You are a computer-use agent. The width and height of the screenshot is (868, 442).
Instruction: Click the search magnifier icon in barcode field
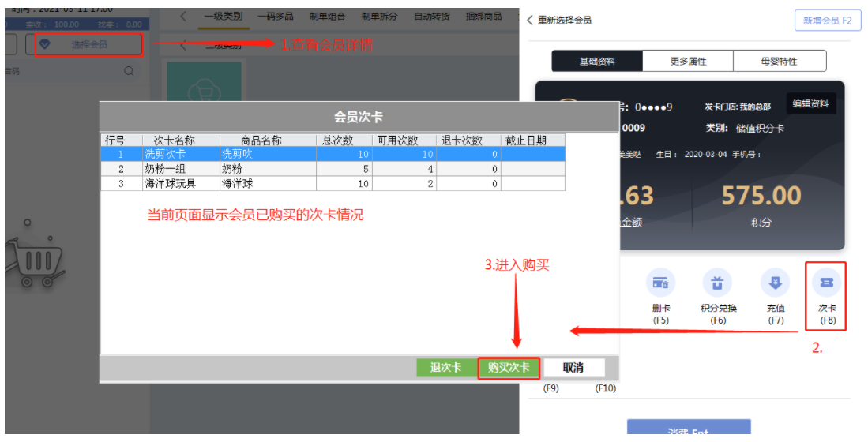pyautogui.click(x=129, y=71)
